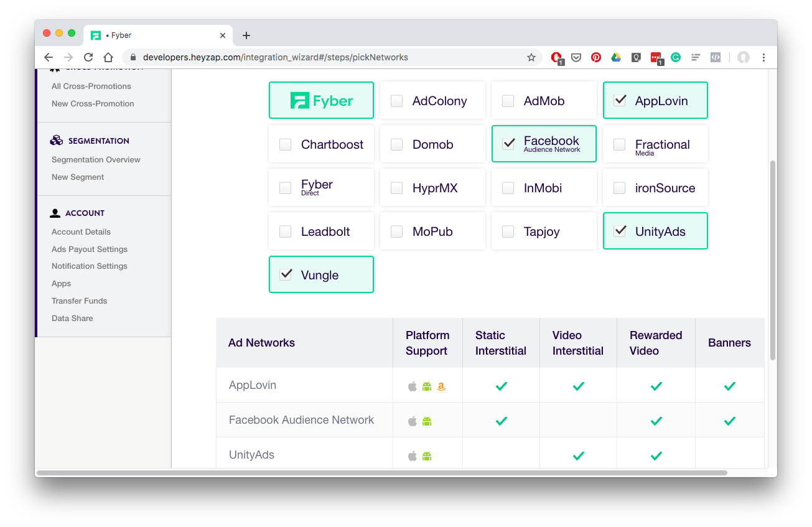Viewport: 812px width, 527px height.
Task: Open Ads Payout Settings link
Action: coord(90,249)
